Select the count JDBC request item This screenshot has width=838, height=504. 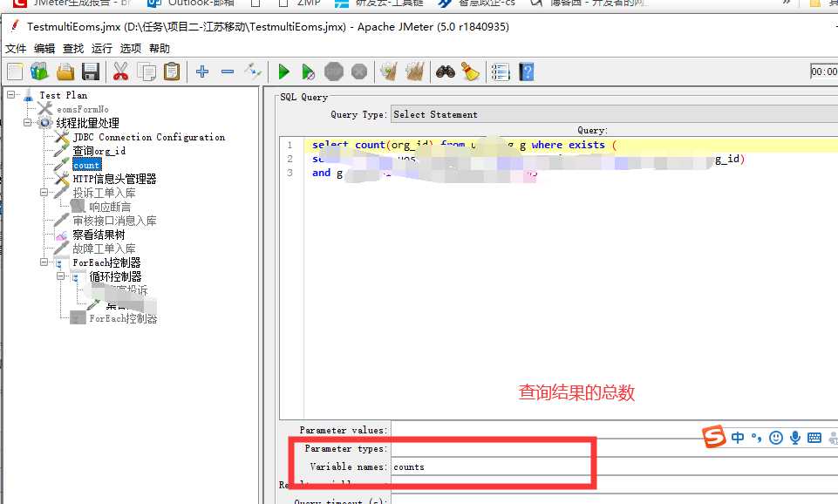point(86,165)
